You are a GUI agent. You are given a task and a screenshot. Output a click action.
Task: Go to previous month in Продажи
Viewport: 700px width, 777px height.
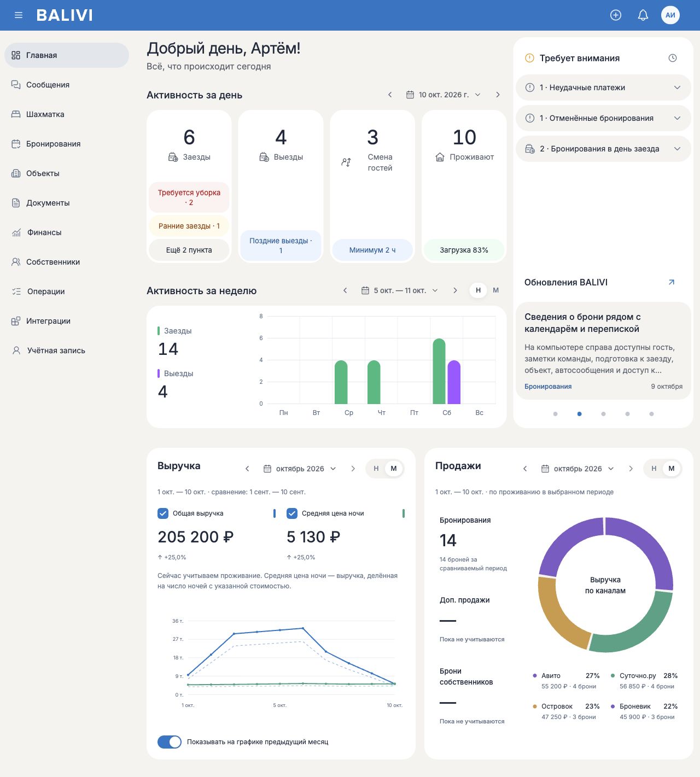click(x=525, y=469)
